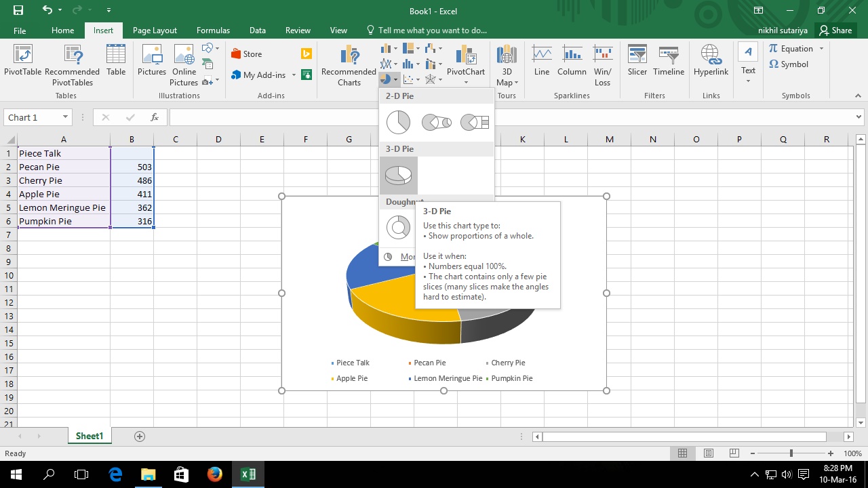The height and width of the screenshot is (488, 868).
Task: Choose the Bar of Pie chart
Action: [475, 123]
